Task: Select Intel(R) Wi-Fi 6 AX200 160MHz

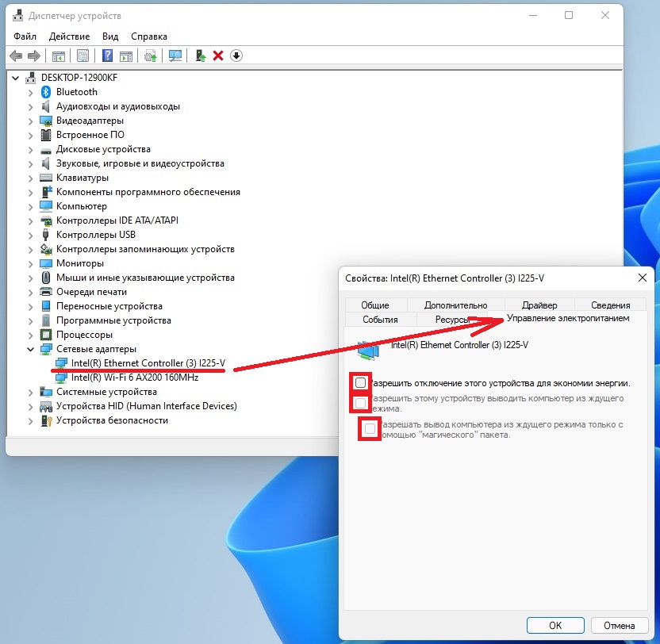Action: click(x=135, y=378)
